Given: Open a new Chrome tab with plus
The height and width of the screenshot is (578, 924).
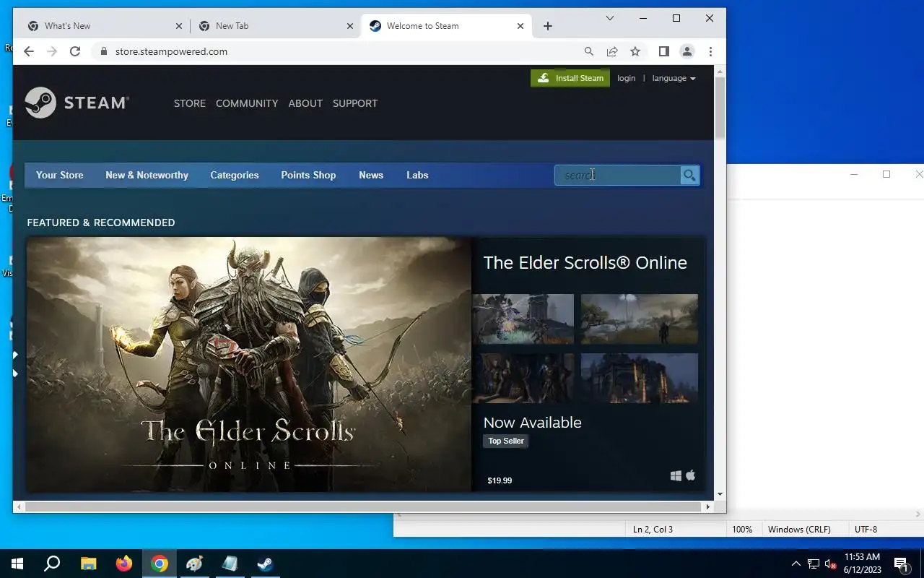Looking at the screenshot, I should (548, 26).
